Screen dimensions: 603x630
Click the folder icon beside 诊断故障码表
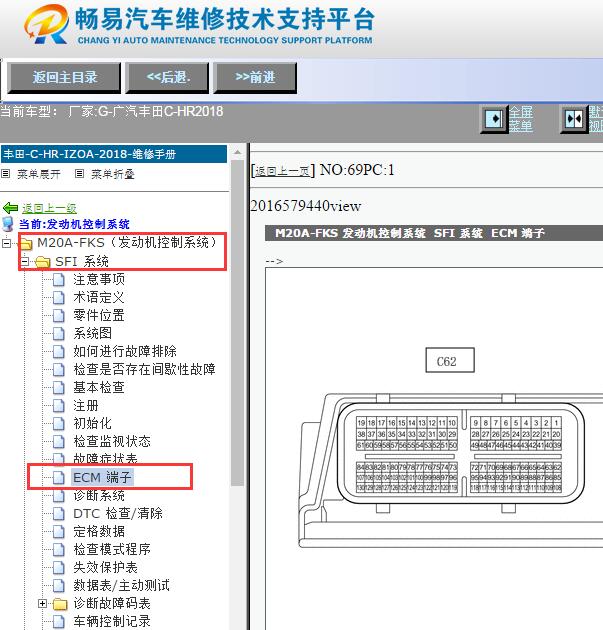coord(60,604)
